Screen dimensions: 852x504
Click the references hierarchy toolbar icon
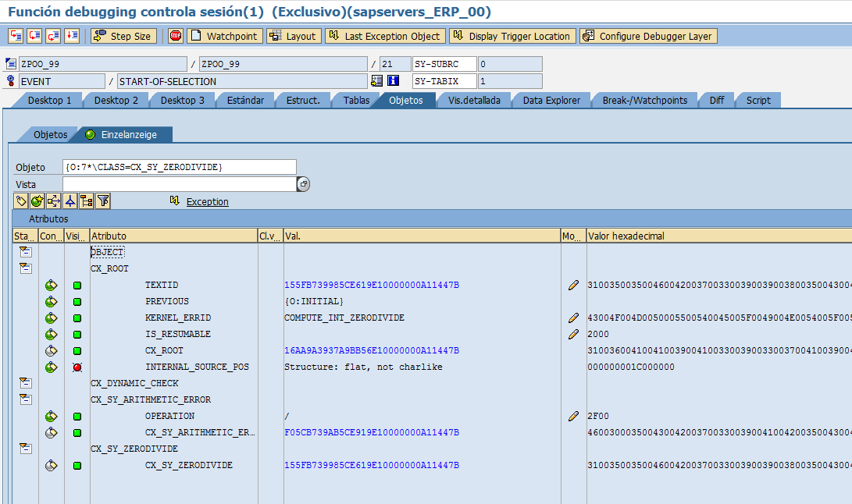point(53,201)
